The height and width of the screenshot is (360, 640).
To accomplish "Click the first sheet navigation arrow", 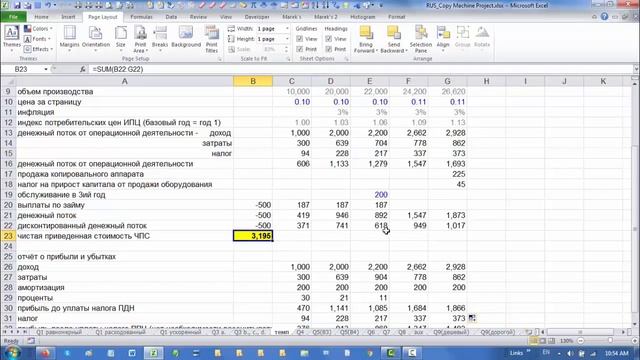I will [4, 332].
